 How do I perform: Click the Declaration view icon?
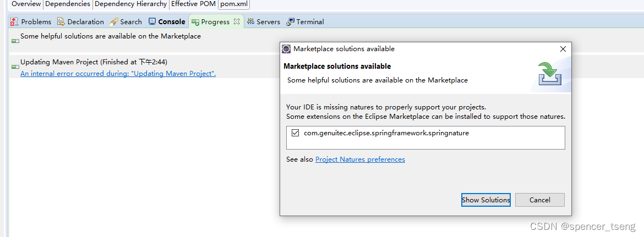(x=61, y=22)
